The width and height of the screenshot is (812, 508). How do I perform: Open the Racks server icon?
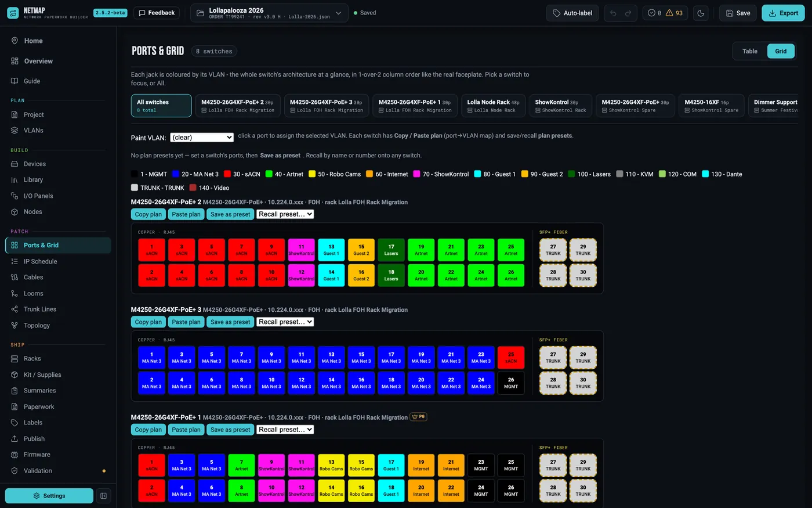[x=14, y=359]
